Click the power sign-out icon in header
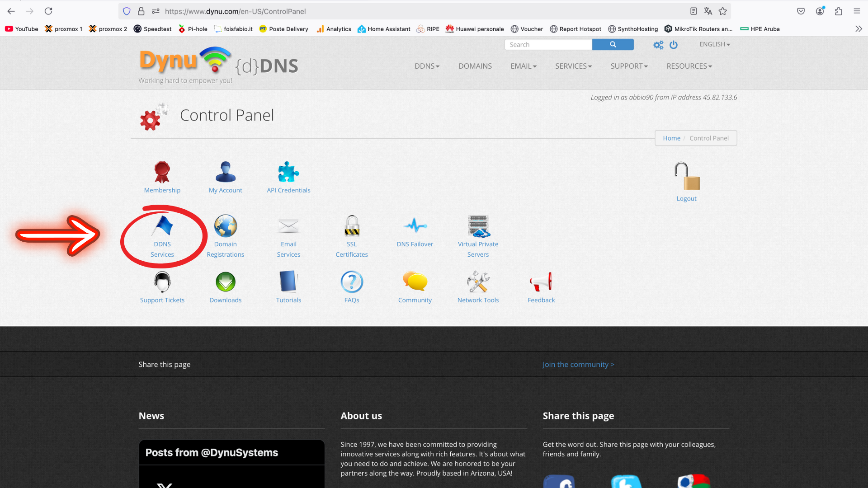The height and width of the screenshot is (488, 868). pyautogui.click(x=674, y=45)
